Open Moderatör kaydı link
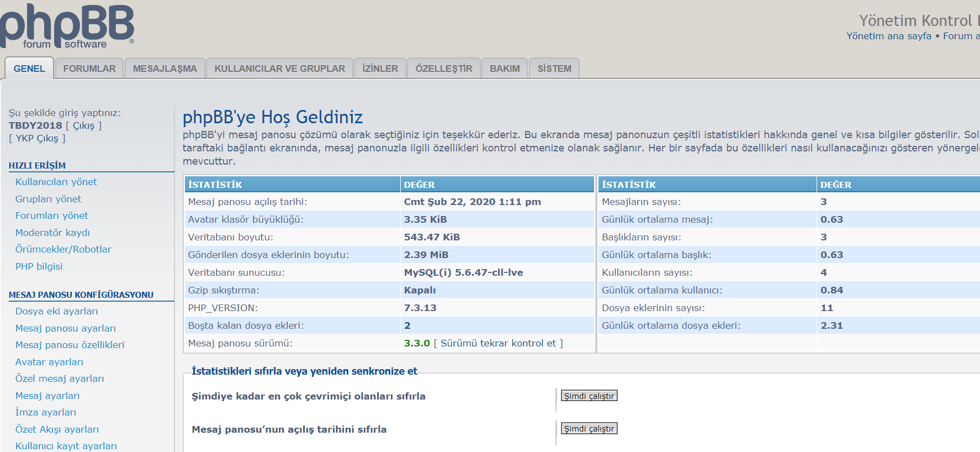The width and height of the screenshot is (980, 452). [52, 233]
